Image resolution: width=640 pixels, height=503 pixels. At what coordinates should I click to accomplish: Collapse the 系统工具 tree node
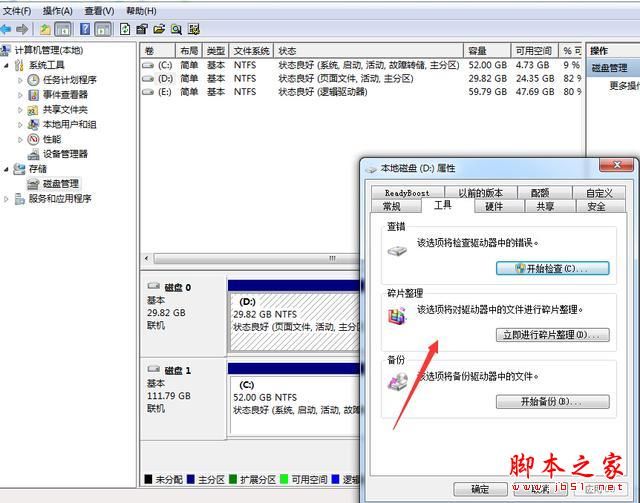click(6, 65)
